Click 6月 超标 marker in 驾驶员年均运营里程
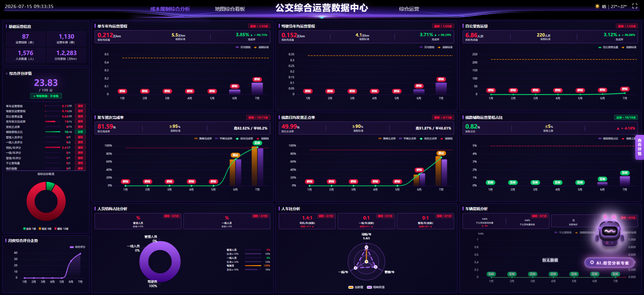This screenshot has height=295, width=644. click(419, 86)
